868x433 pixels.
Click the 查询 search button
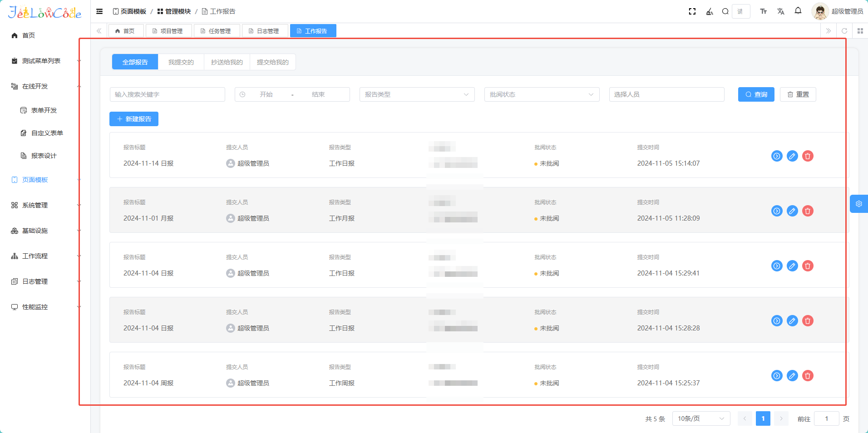[756, 94]
